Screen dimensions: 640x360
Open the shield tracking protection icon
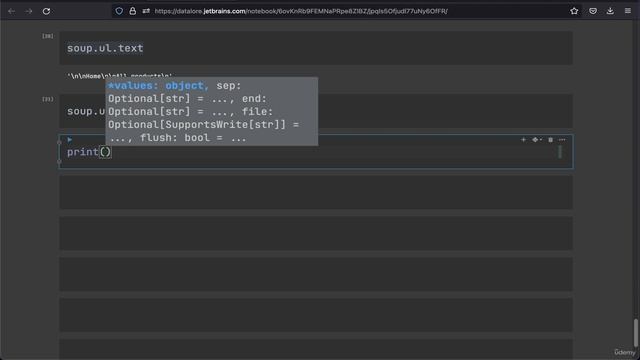tap(119, 11)
